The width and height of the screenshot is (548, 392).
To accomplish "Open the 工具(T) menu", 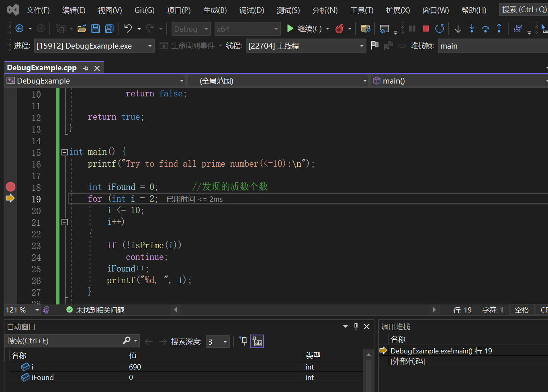I will (x=362, y=10).
